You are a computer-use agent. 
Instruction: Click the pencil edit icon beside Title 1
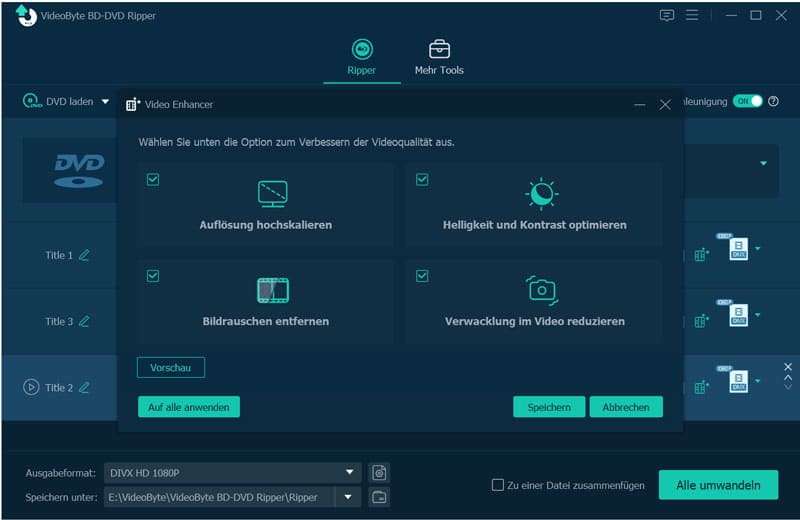pyautogui.click(x=84, y=255)
